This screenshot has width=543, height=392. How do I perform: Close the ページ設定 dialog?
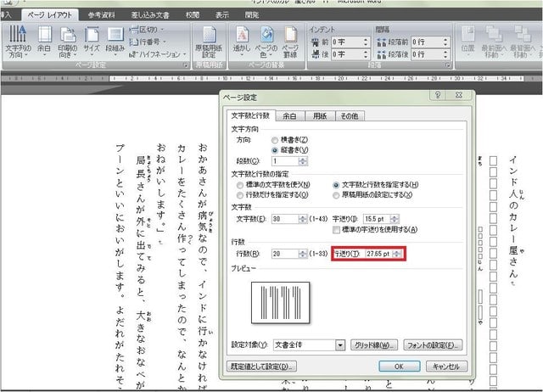pos(459,95)
